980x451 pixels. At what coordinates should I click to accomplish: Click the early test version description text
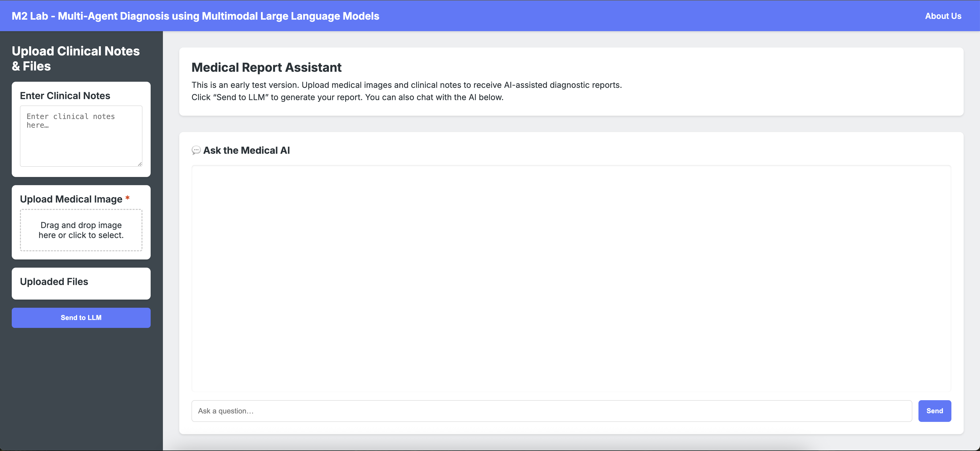pyautogui.click(x=406, y=85)
